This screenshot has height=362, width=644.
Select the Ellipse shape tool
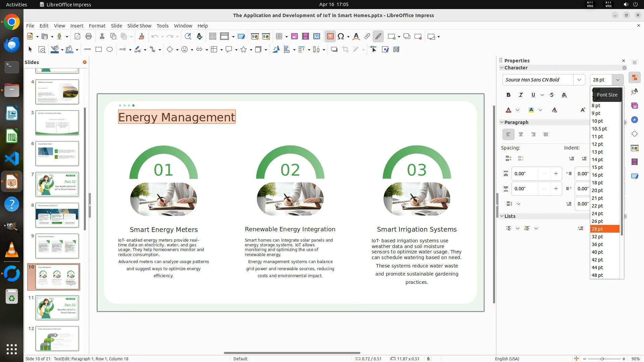110,50
